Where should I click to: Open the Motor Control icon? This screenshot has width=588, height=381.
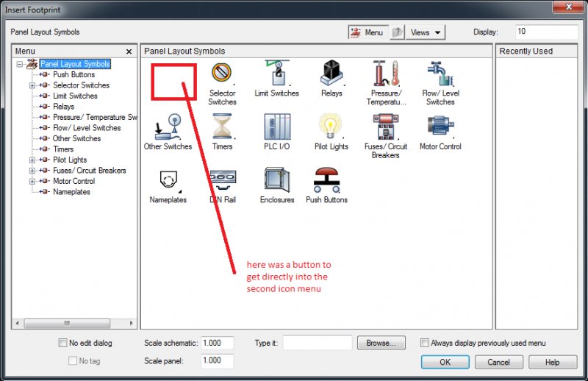coord(440,126)
